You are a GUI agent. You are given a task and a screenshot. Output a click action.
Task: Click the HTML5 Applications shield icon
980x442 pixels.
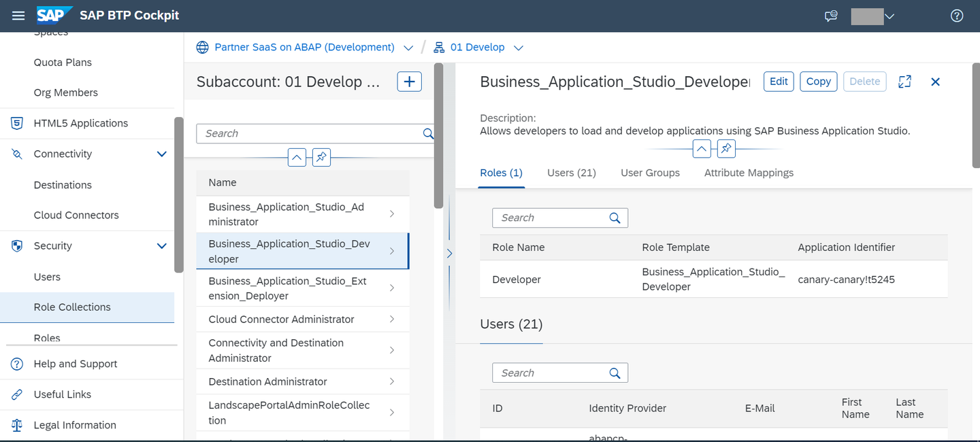pyautogui.click(x=17, y=123)
